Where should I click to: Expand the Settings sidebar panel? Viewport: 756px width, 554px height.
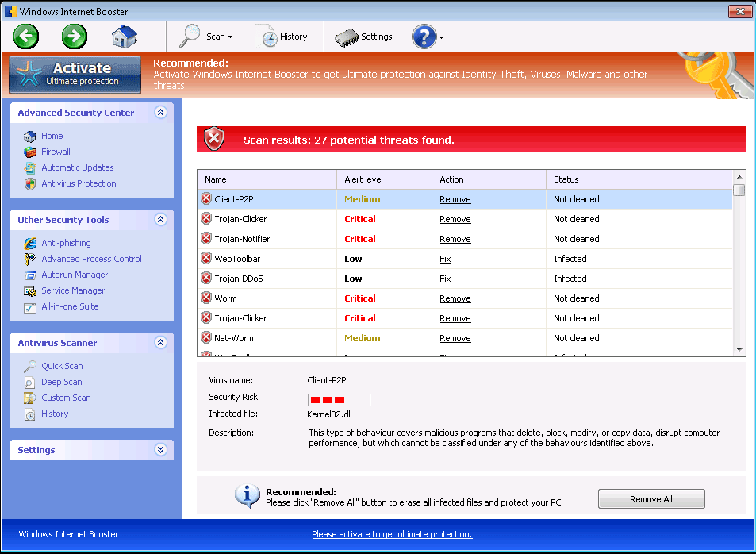coord(160,450)
